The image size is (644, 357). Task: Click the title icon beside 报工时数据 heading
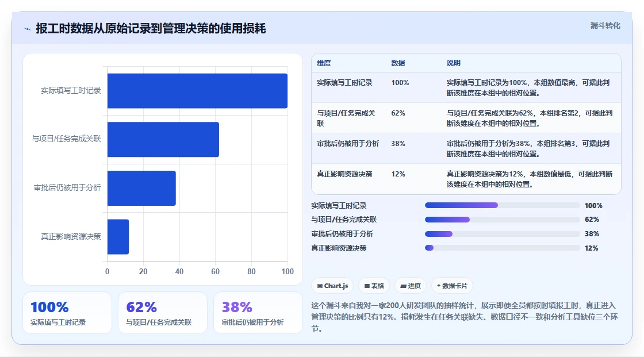27,29
